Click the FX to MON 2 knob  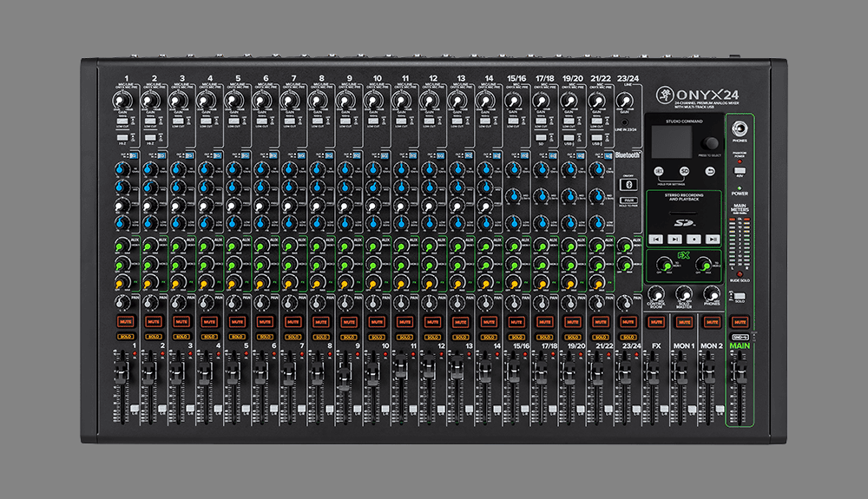[703, 264]
